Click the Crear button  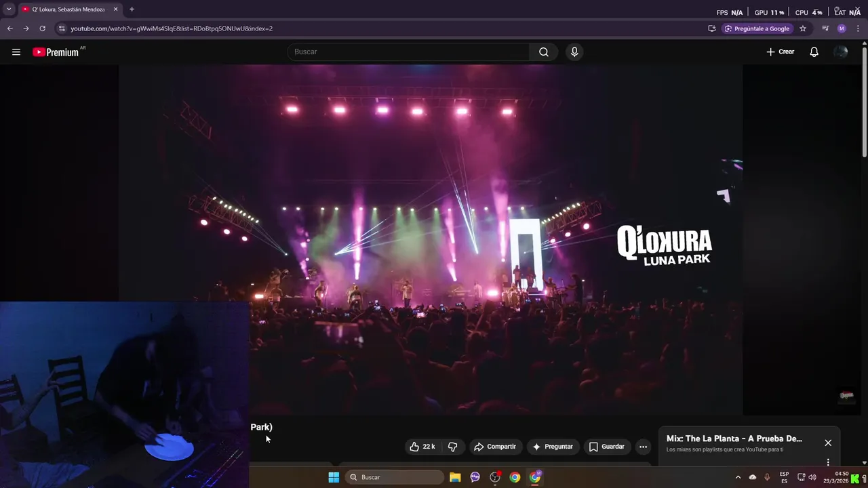(x=781, y=52)
